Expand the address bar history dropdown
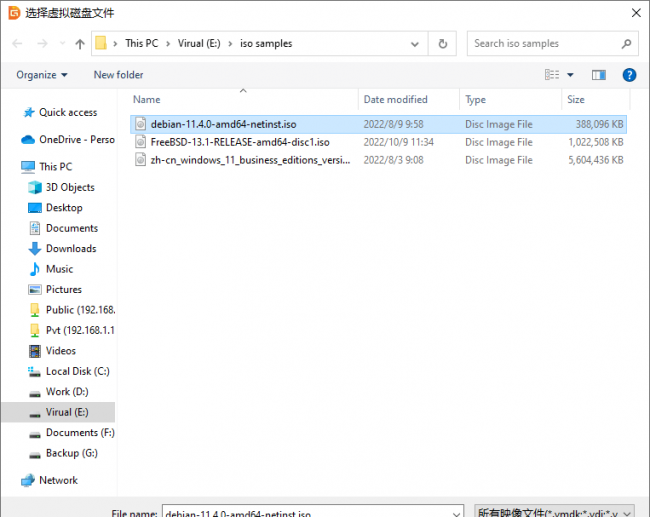This screenshot has width=650, height=517. point(415,44)
